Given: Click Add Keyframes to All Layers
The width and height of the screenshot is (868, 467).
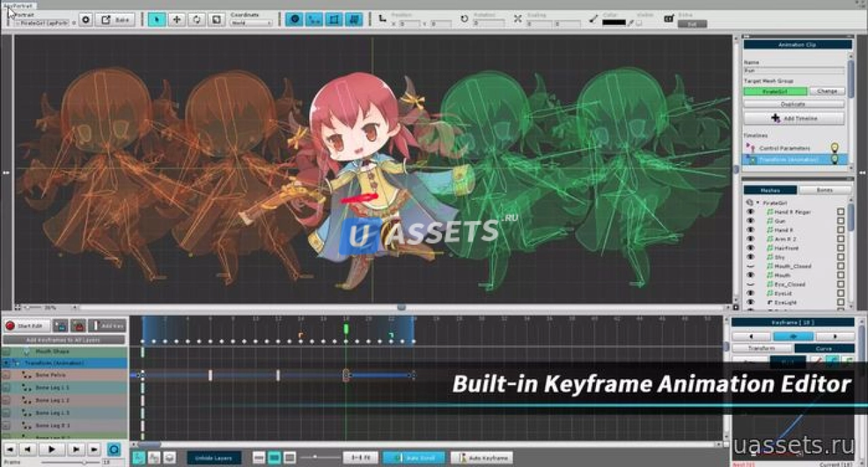Looking at the screenshot, I should point(64,340).
